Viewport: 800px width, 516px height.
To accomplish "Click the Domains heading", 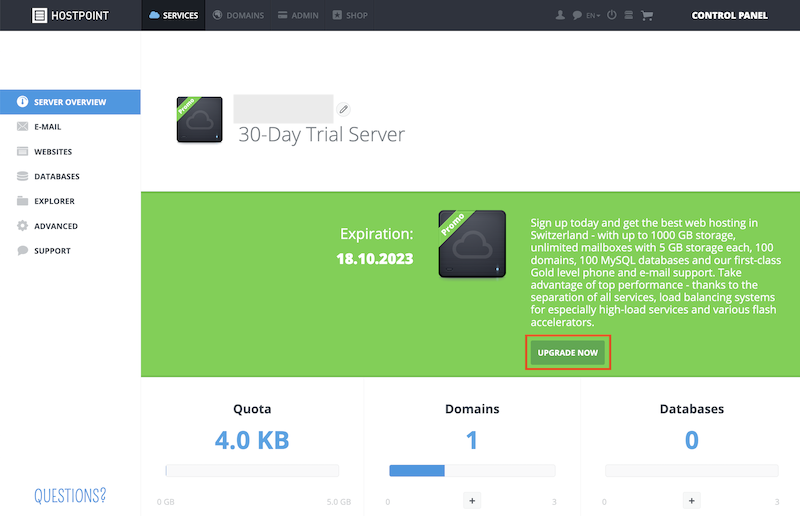I will (472, 409).
